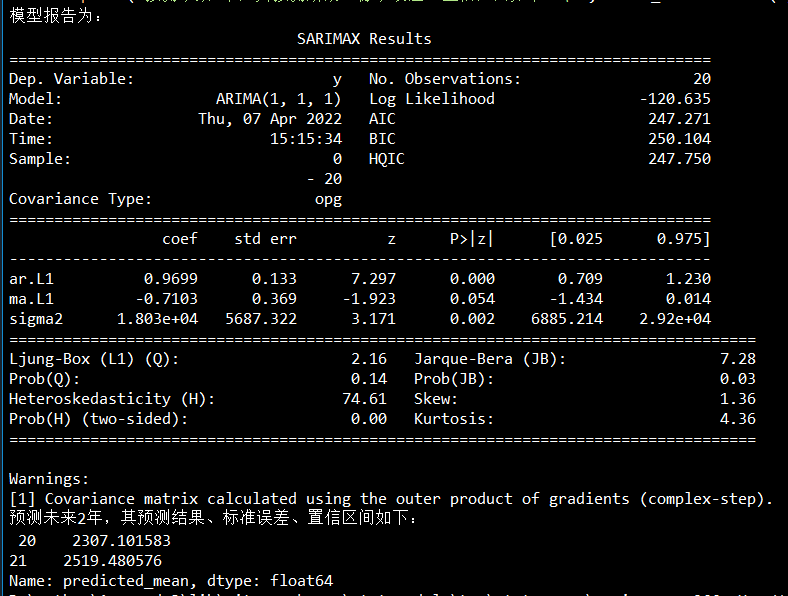Click the 'Dep. Variable:' label
788x596 pixels.
coord(71,79)
